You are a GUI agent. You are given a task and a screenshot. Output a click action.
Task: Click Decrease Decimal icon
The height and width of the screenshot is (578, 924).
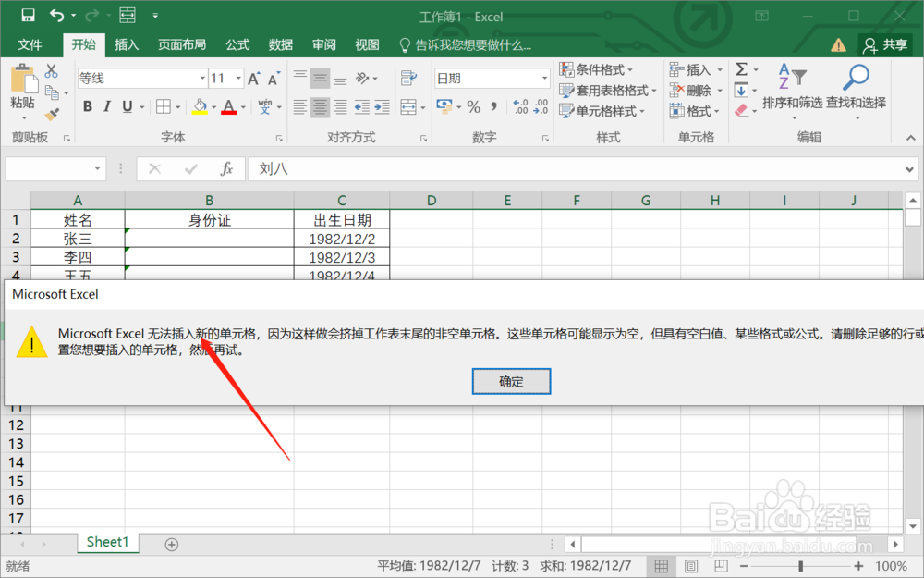(541, 106)
